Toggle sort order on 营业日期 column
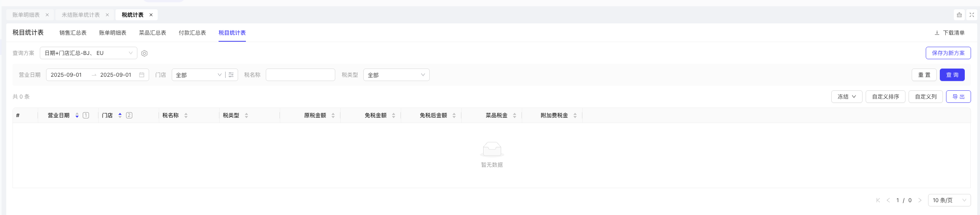980x215 pixels. click(77, 116)
